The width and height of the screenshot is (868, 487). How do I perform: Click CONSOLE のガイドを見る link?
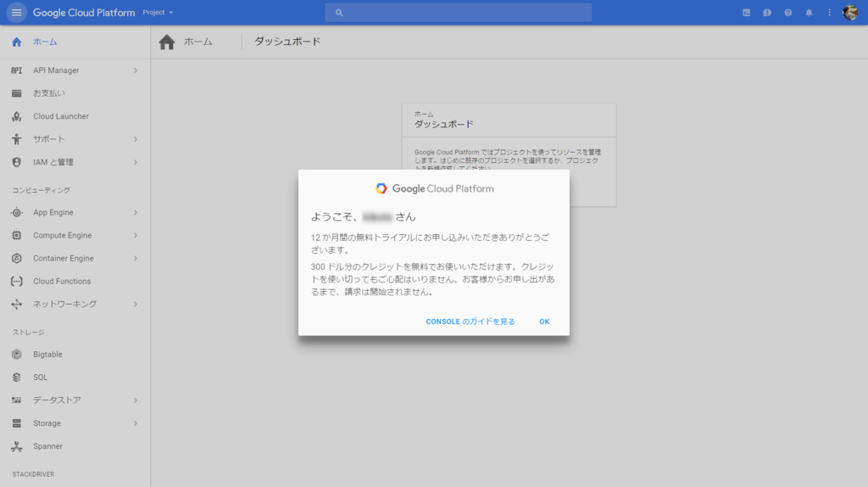pyautogui.click(x=470, y=322)
